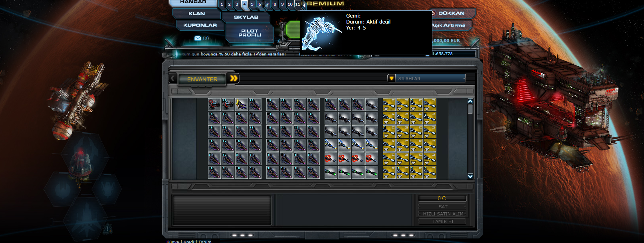644x243 pixels.
Task: View PİLOT PROFİLİ
Action: click(x=250, y=33)
